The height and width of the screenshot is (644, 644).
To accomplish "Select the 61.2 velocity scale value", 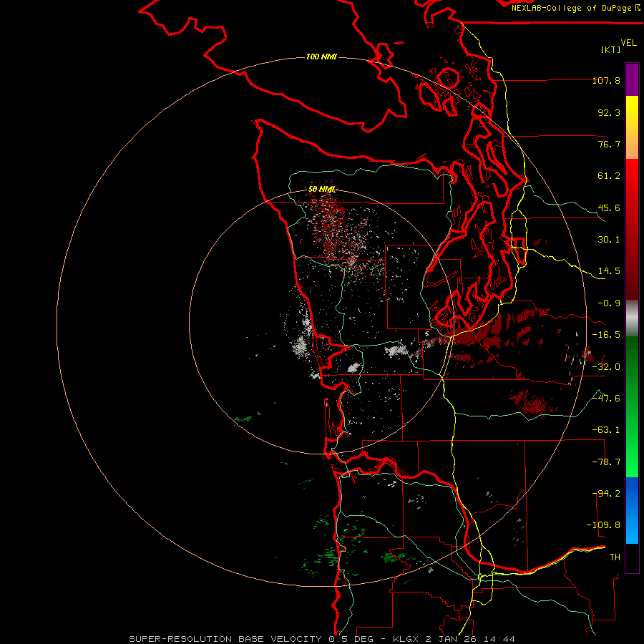I will (x=609, y=176).
